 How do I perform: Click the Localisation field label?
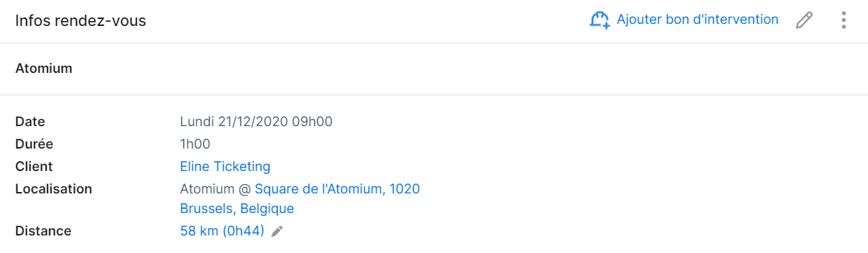[54, 189]
